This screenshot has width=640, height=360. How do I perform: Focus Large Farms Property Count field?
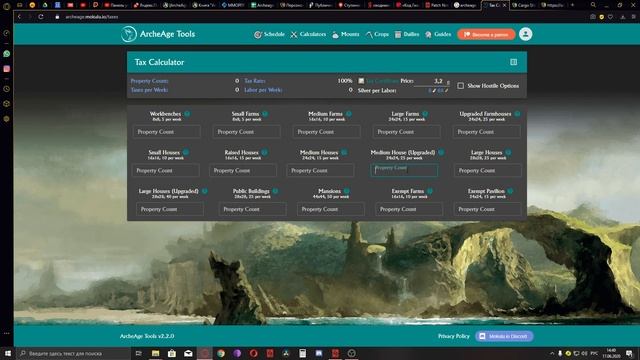(x=406, y=132)
